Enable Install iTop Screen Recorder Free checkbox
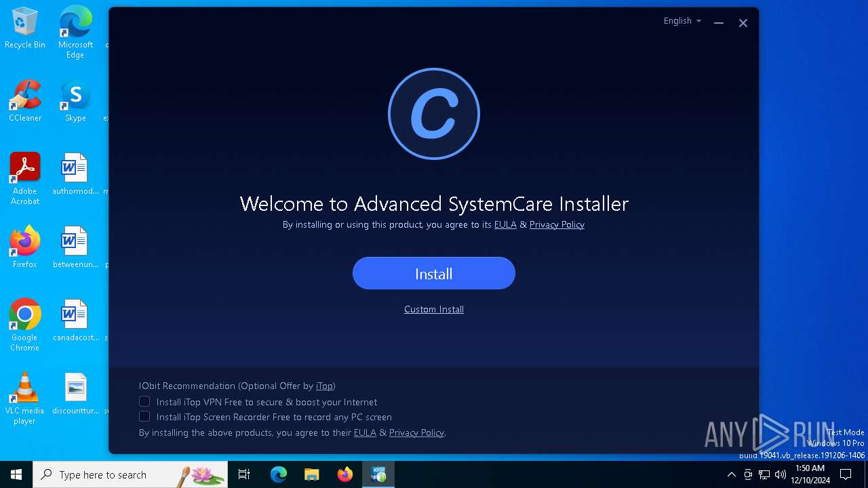 (144, 416)
